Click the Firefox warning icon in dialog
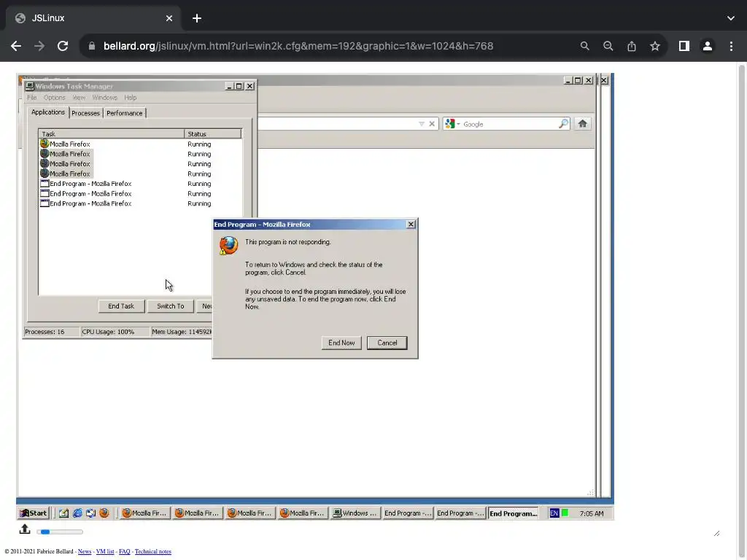The width and height of the screenshot is (747, 560). point(228,246)
